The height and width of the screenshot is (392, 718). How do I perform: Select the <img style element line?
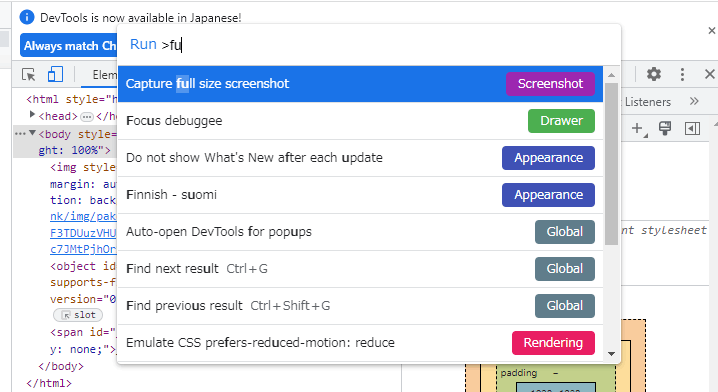click(83, 167)
